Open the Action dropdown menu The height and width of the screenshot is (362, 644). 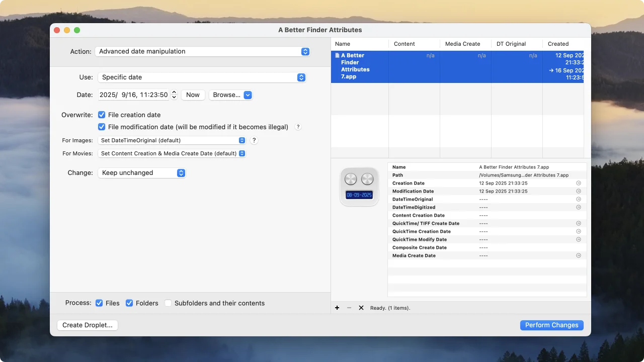203,51
